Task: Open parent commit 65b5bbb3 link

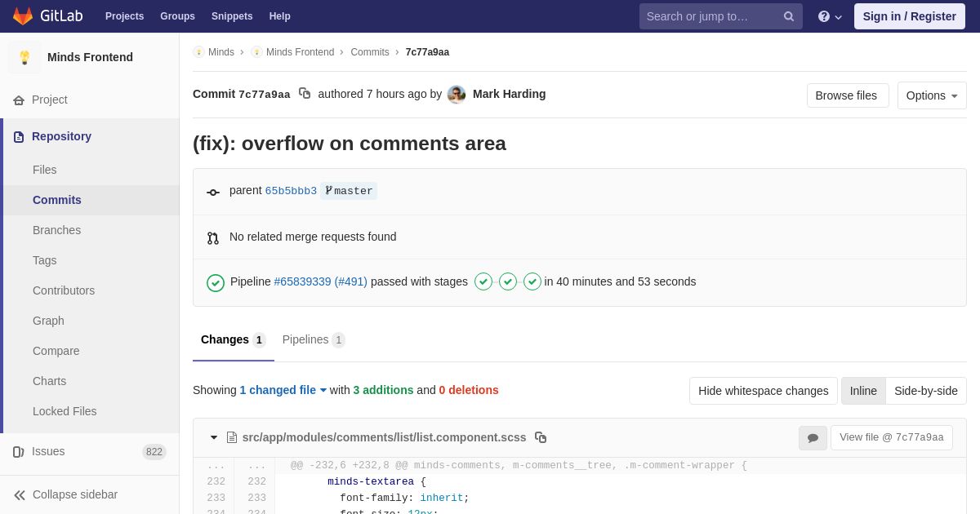Action: point(291,191)
